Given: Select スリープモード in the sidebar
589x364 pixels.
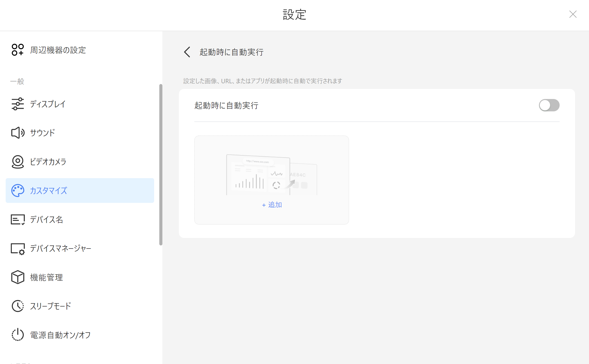Looking at the screenshot, I should click(x=51, y=306).
